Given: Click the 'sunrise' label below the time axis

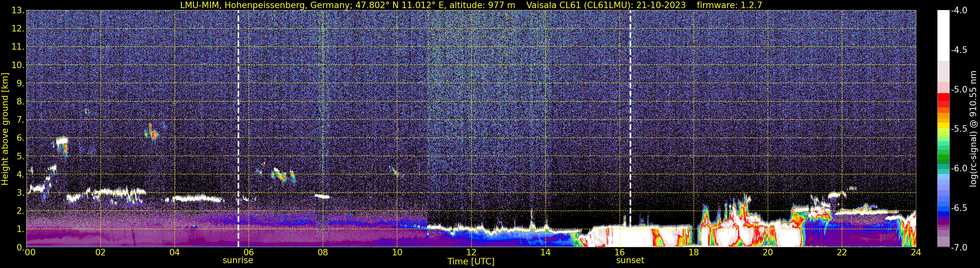Looking at the screenshot, I should [238, 260].
